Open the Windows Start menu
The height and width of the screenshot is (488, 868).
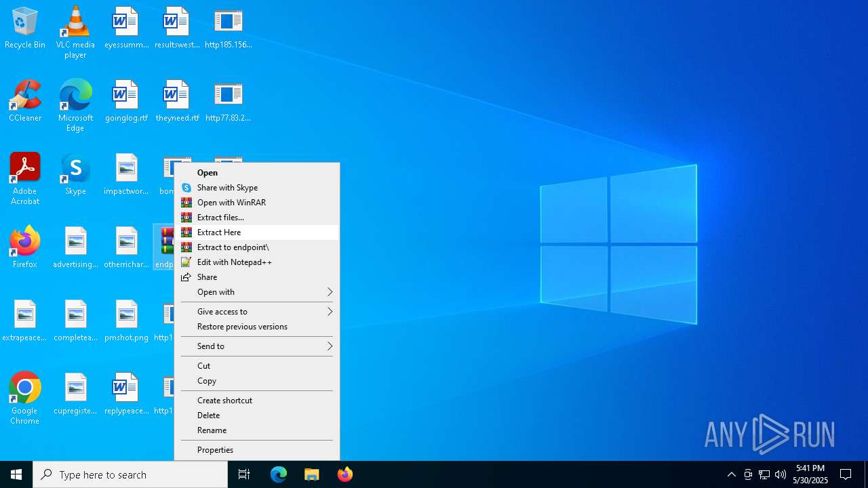[x=16, y=474]
